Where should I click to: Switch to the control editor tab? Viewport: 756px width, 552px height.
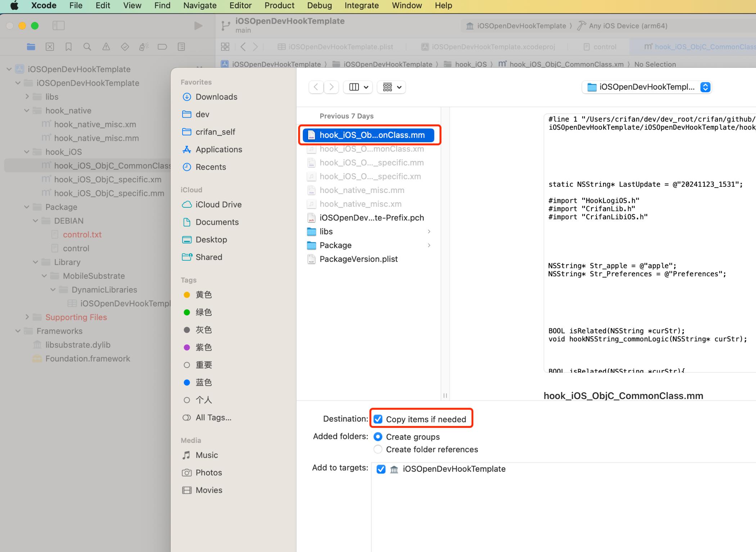pos(600,47)
